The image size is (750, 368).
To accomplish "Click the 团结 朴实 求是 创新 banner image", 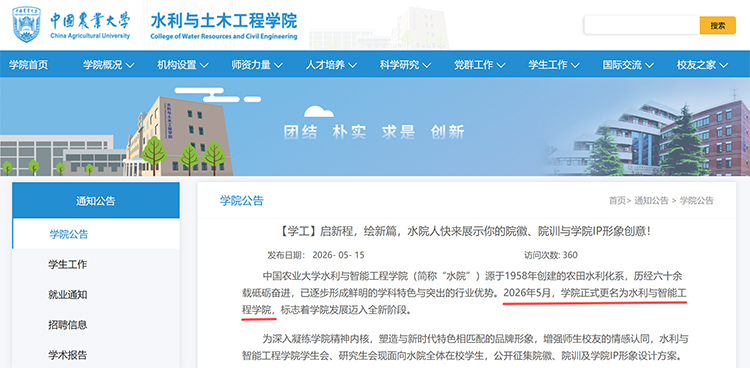I will 375,127.
